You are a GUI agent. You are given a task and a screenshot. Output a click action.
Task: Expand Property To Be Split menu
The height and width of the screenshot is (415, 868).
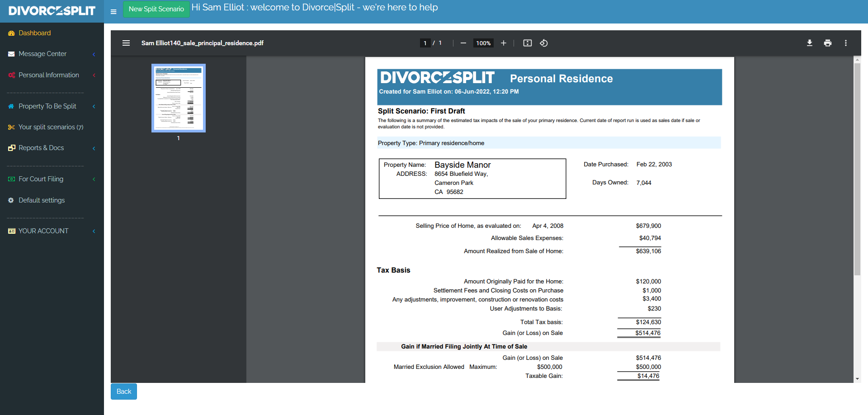coord(47,106)
